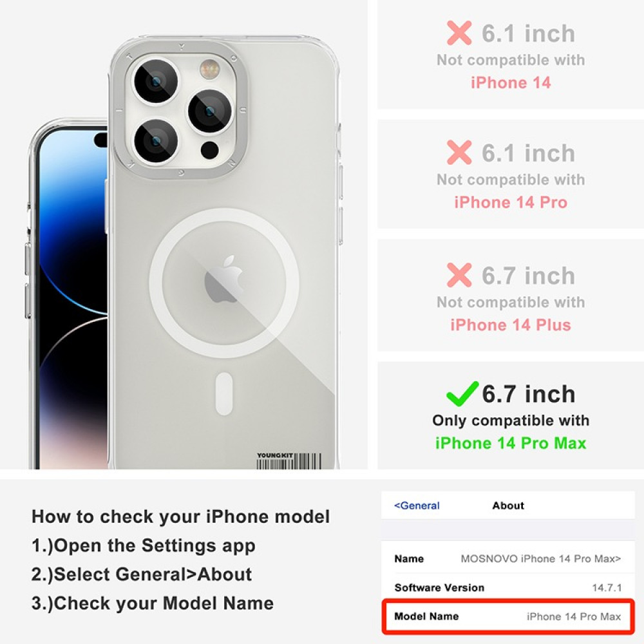The image size is (644, 644).
Task: Click the pink iPhone 14 Plus label
Action: (x=511, y=325)
